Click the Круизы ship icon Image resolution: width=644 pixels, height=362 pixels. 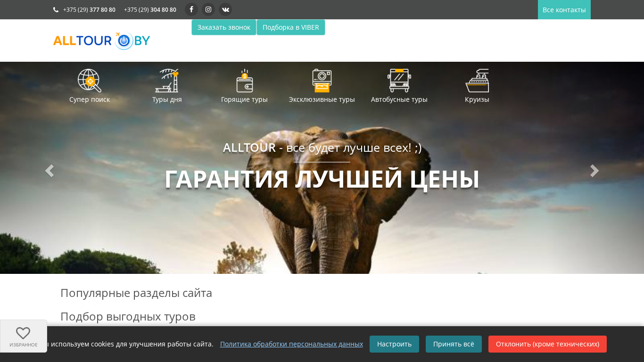[x=477, y=81]
